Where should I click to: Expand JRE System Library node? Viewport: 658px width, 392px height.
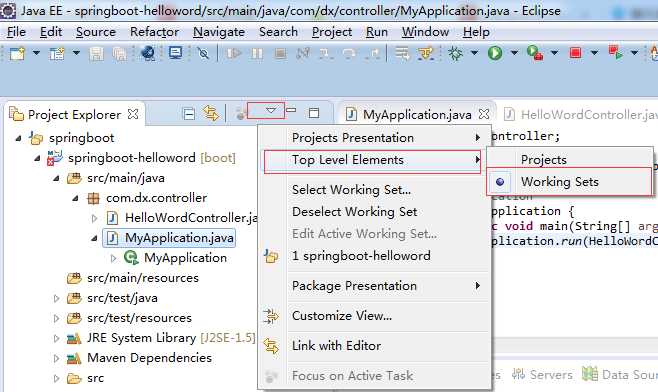click(56, 338)
